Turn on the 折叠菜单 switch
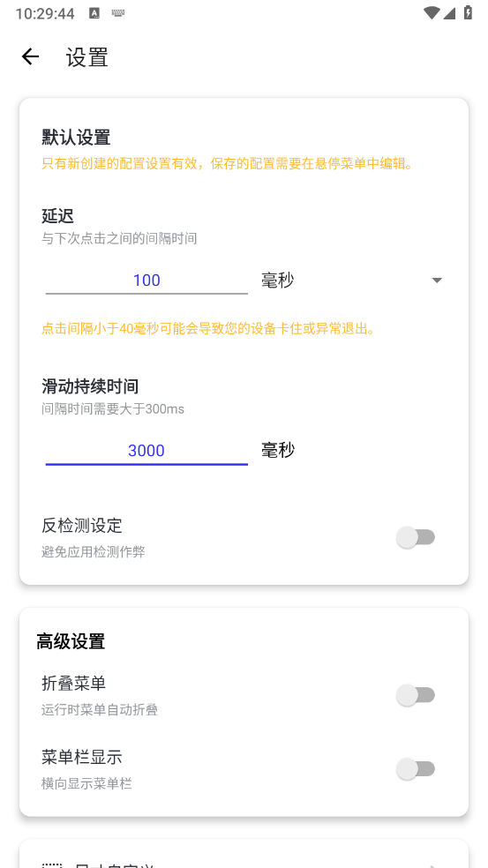Viewport: 488px width, 868px height. 416,695
